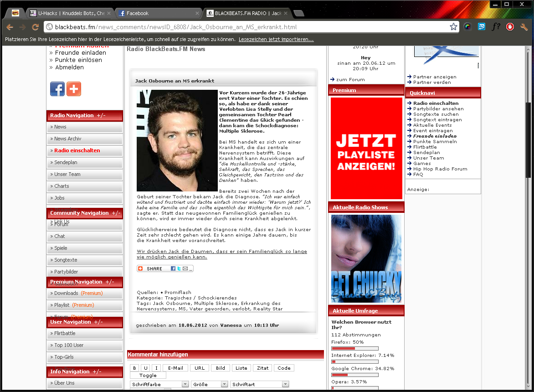The image size is (534, 392).
Task: Open the Schriftart dropdown
Action: tap(260, 384)
